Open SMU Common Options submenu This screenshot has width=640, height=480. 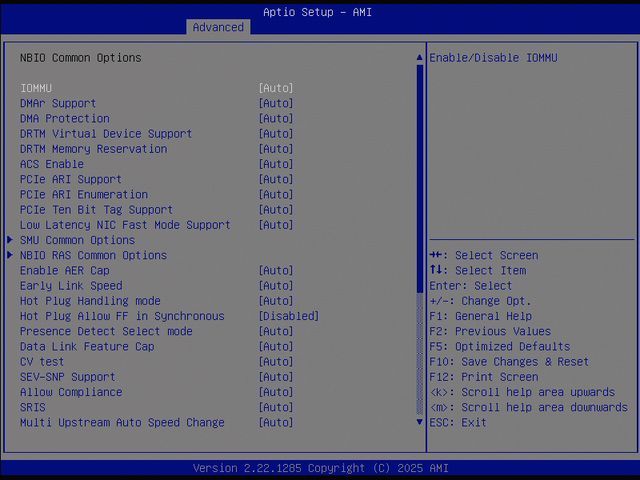77,240
